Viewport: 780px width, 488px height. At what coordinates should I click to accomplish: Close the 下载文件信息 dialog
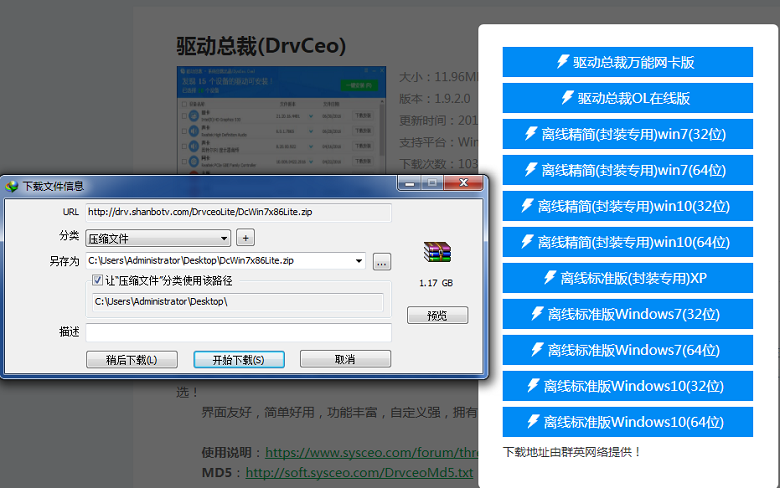(464, 183)
